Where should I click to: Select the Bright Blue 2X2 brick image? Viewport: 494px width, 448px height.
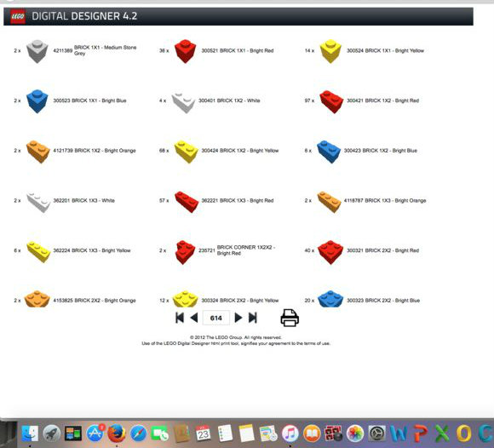click(330, 299)
